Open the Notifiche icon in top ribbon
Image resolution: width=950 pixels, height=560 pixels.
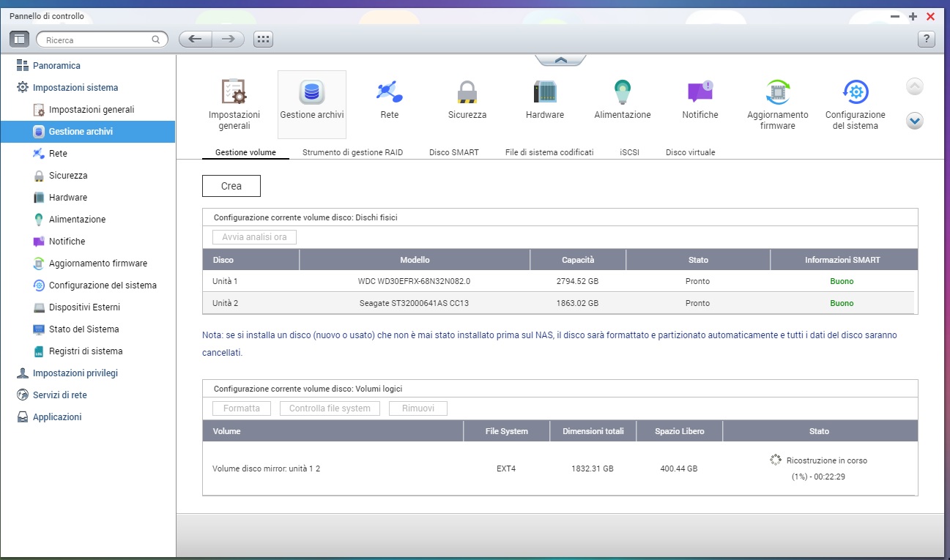click(699, 93)
